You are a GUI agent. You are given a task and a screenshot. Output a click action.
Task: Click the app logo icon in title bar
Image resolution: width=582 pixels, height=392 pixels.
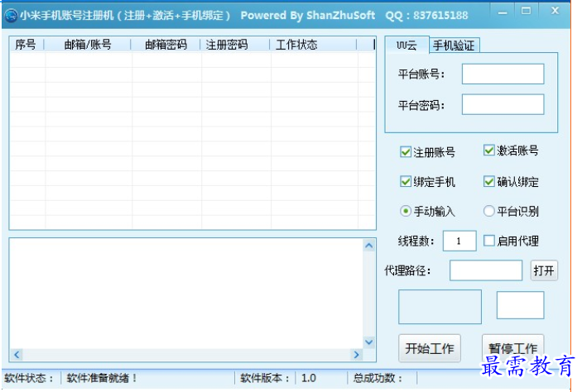tap(11, 16)
